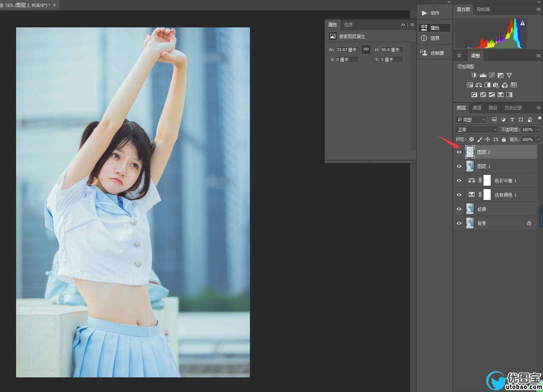Screen dimensions: 543x392
Task: Filter layers by text type icon
Action: (x=512, y=119)
